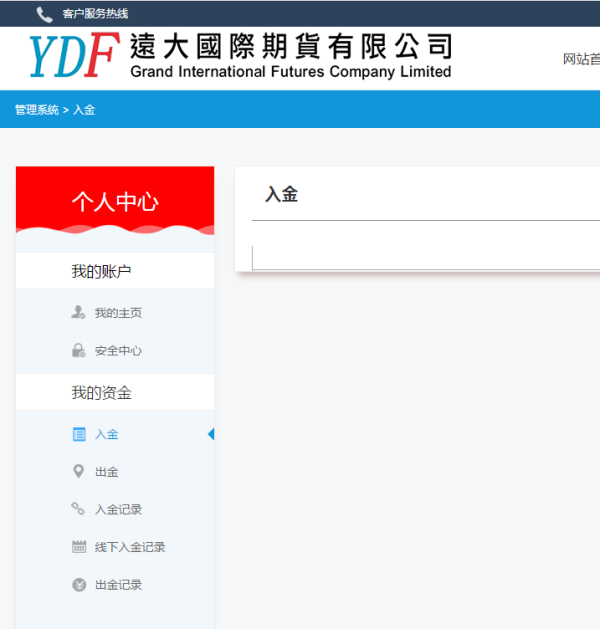This screenshot has height=629, width=600.
Task: Click the 客户服务热线 hotline text
Action: pos(95,14)
